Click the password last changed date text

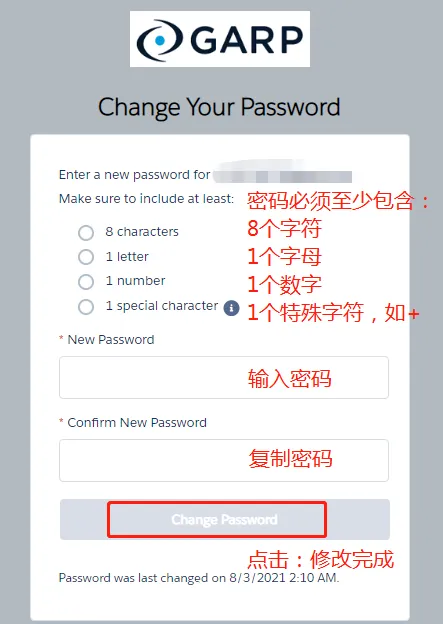click(199, 578)
